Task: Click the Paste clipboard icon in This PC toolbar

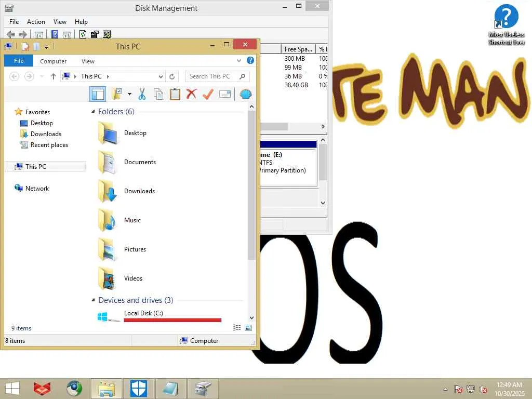Action: click(x=175, y=94)
